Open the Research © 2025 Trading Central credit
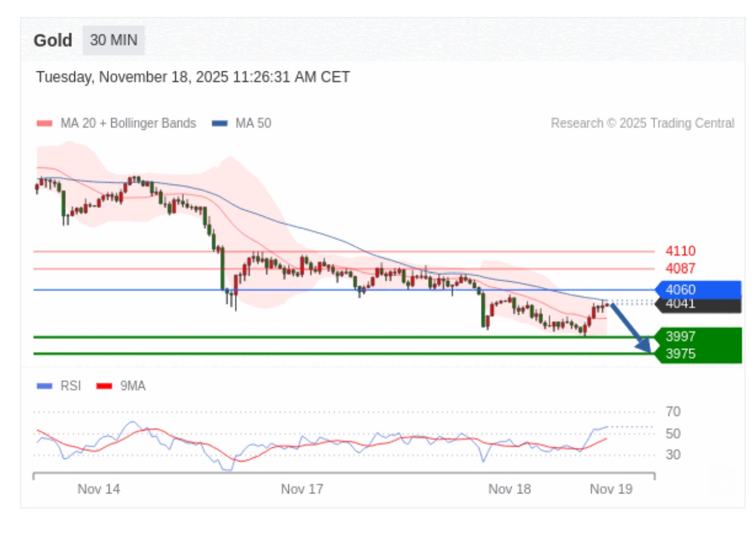Viewport: 756px width, 543px height. (642, 123)
